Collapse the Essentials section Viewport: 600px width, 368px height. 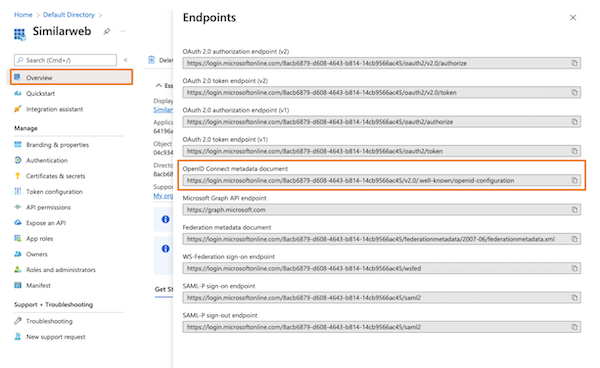tap(158, 86)
